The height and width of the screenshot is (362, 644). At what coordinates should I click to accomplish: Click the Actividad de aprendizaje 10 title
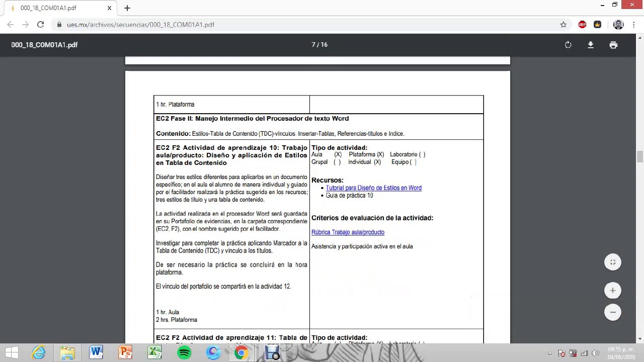[x=231, y=155]
